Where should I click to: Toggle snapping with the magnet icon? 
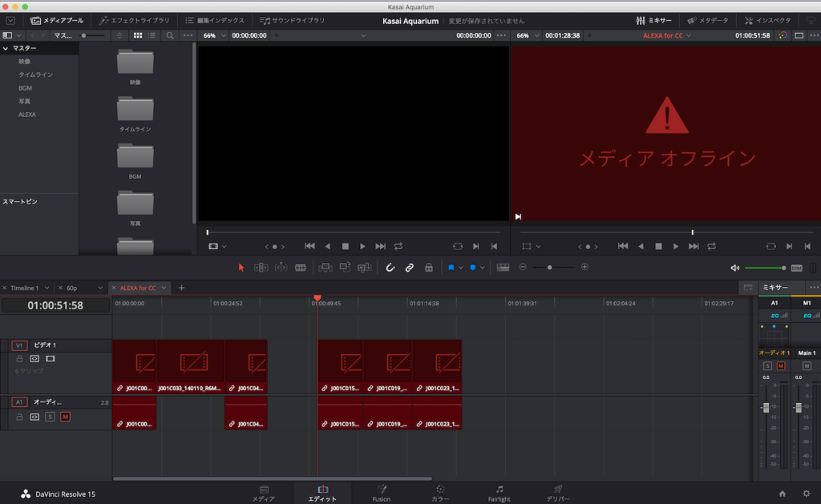(390, 267)
